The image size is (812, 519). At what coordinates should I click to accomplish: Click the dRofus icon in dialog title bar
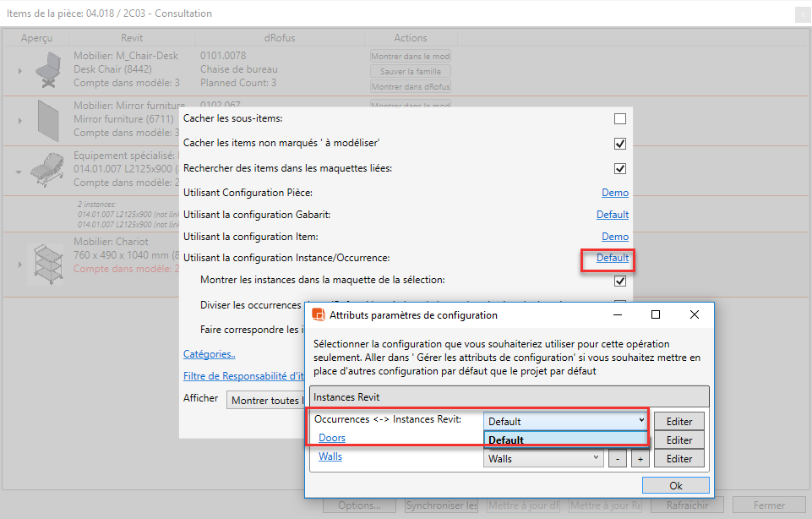(x=319, y=314)
